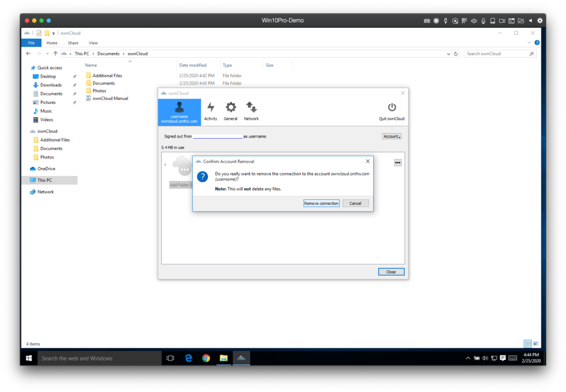Open the Home ribbon tab
This screenshot has height=392, width=566.
coord(52,43)
